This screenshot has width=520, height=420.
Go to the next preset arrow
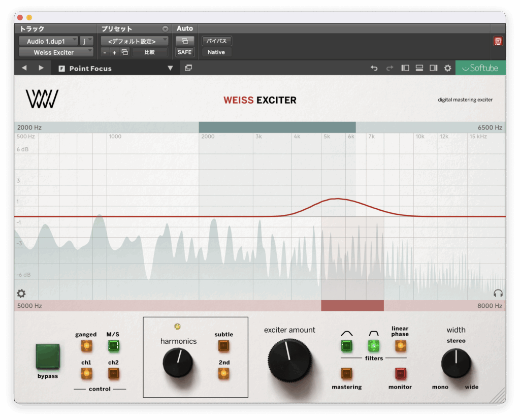tap(41, 68)
